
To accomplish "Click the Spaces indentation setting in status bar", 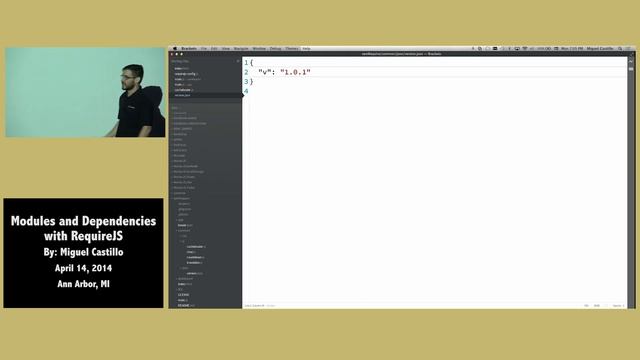I will coord(618,305).
